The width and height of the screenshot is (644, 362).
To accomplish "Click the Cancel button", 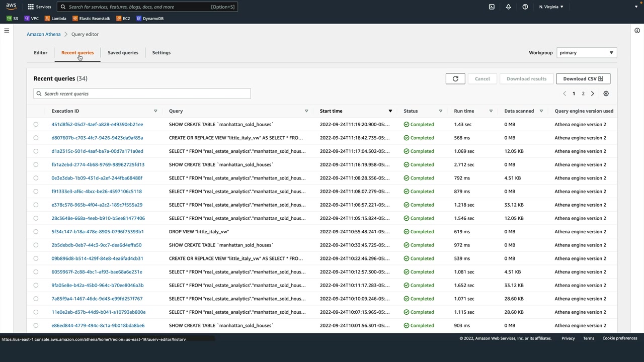I will (x=482, y=79).
